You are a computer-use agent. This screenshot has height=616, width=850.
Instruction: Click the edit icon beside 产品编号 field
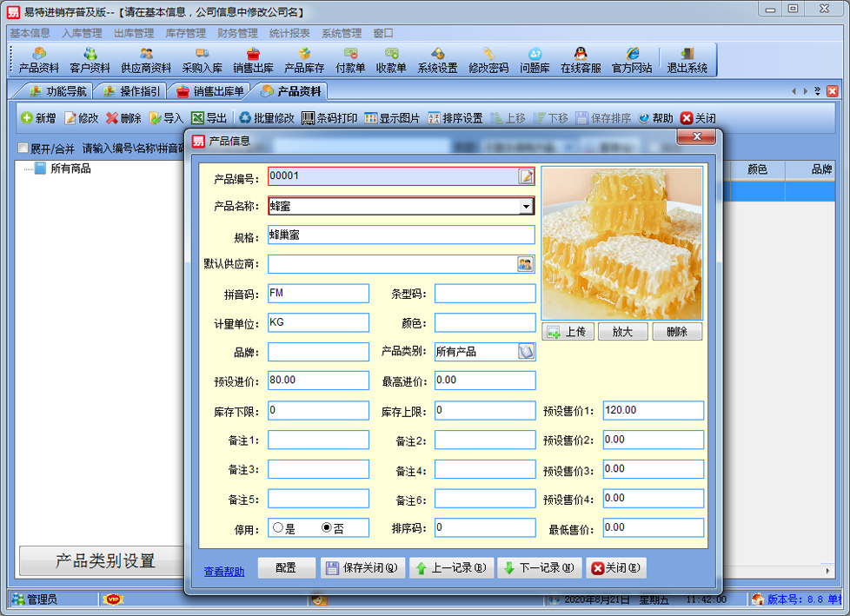pyautogui.click(x=526, y=176)
